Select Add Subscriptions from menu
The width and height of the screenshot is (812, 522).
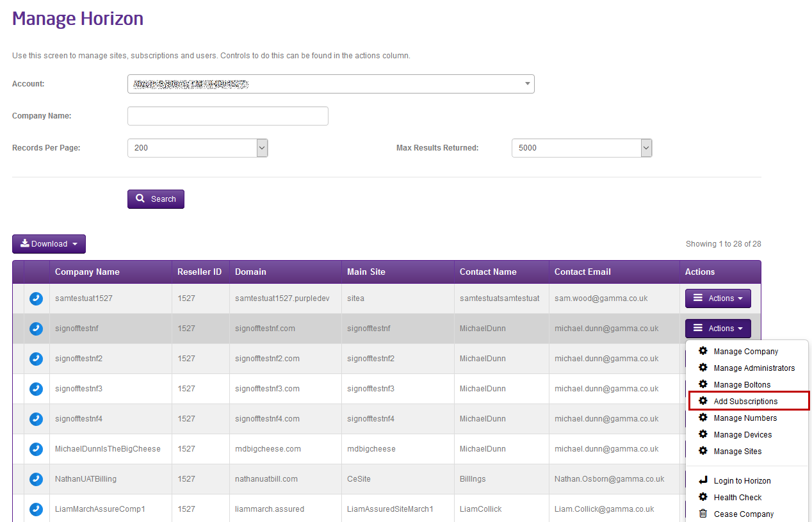point(747,402)
